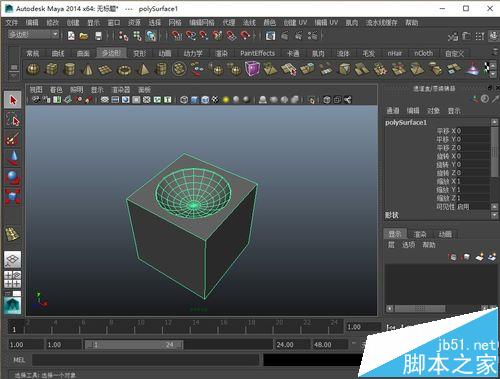Click the 平移 X value field
The width and height of the screenshot is (500, 379).
click(474, 131)
